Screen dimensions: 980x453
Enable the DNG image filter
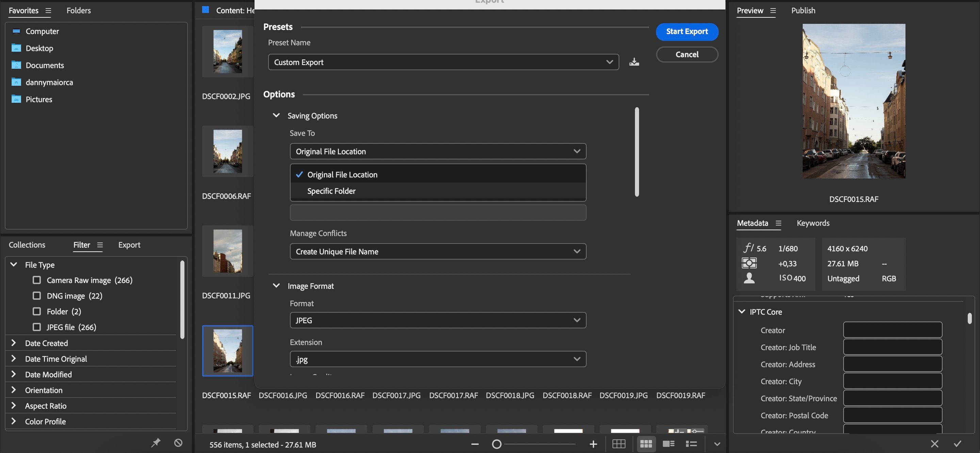pos(36,295)
